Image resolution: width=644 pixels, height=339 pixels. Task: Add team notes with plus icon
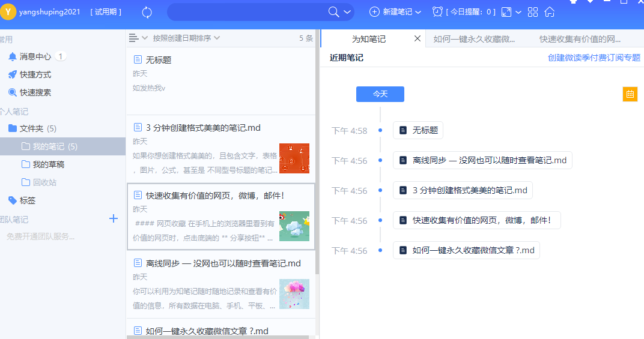point(114,219)
